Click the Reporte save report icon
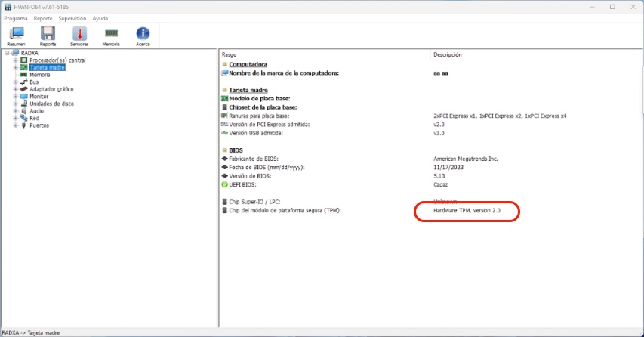The image size is (644, 337). [x=48, y=36]
